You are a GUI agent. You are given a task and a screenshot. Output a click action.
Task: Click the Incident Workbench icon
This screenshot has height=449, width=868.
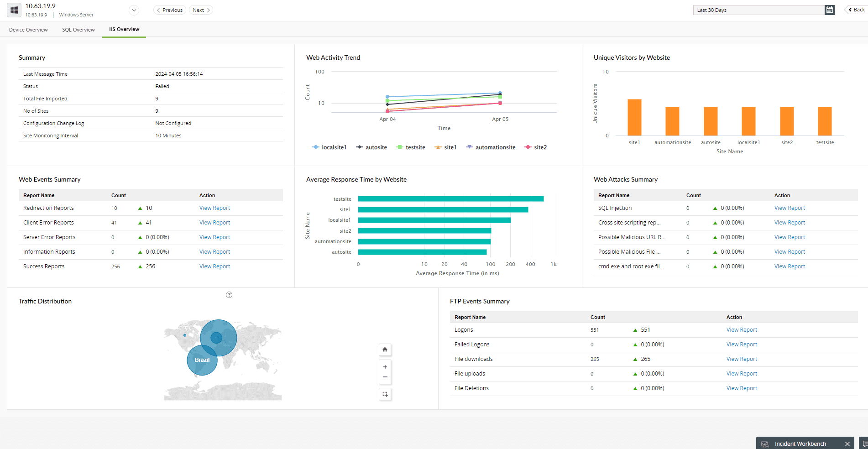point(765,444)
